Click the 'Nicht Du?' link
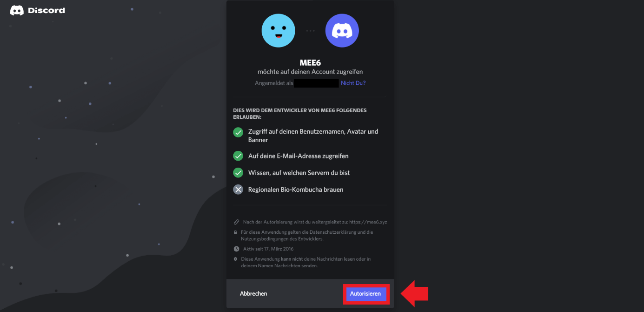 (353, 83)
